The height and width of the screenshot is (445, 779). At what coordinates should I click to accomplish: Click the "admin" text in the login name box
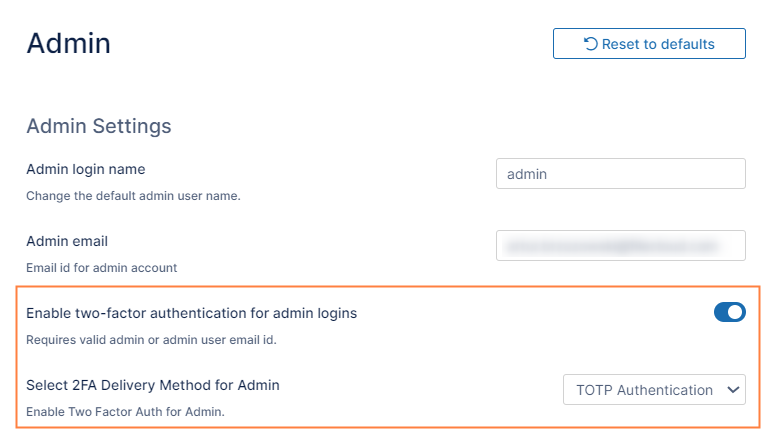point(527,174)
